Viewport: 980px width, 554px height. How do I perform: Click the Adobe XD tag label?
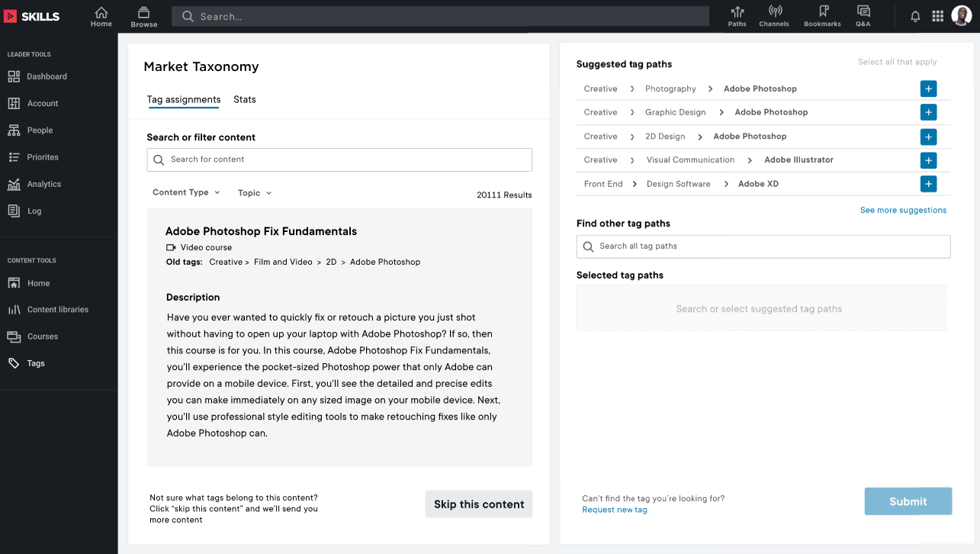click(x=758, y=184)
